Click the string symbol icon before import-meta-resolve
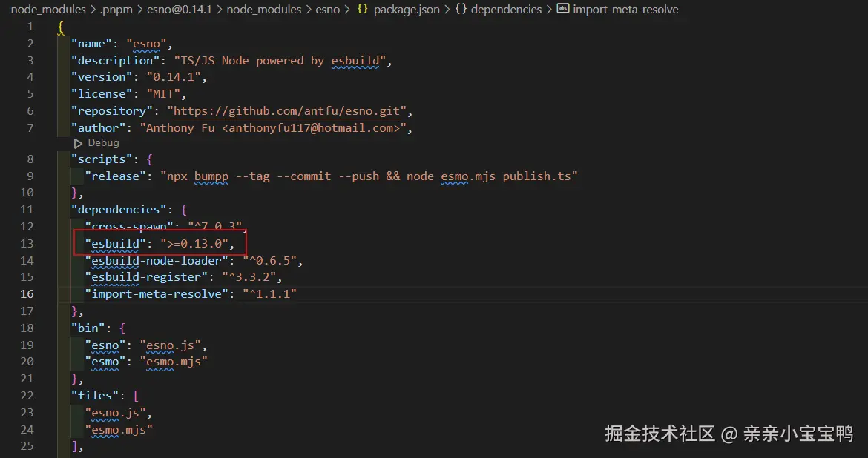The image size is (868, 458). 562,9
